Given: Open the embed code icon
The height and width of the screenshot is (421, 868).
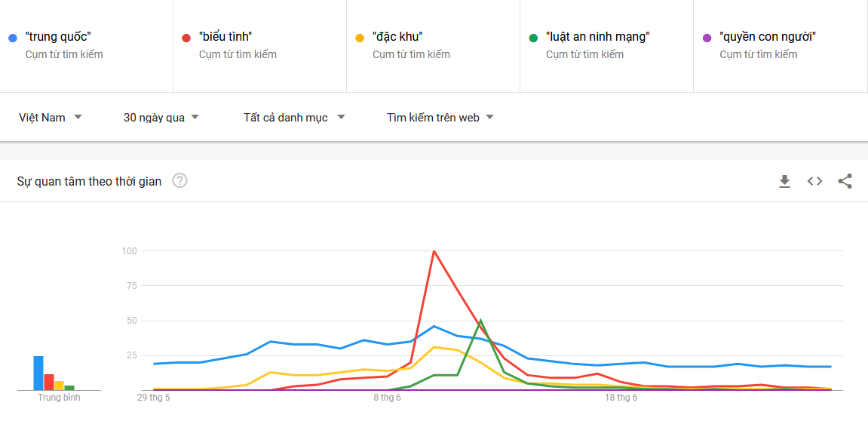Looking at the screenshot, I should click(814, 181).
